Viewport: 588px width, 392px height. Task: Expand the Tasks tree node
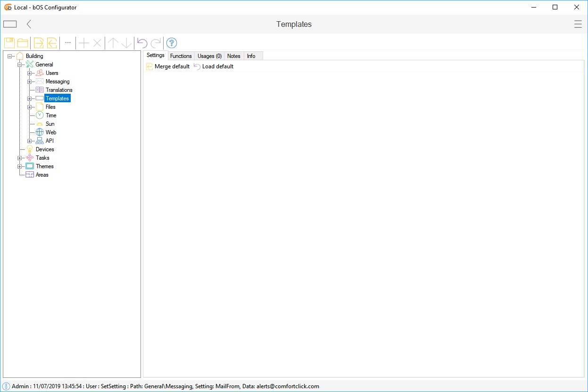pyautogui.click(x=20, y=158)
